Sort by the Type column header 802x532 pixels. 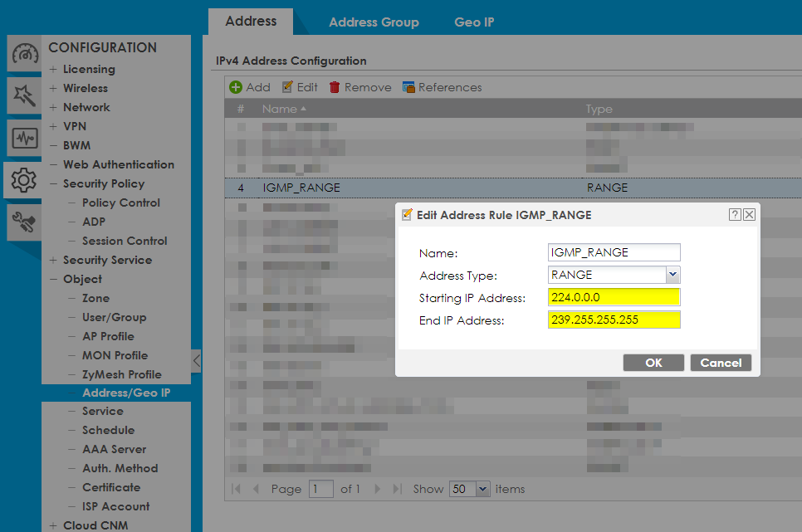[x=599, y=109]
